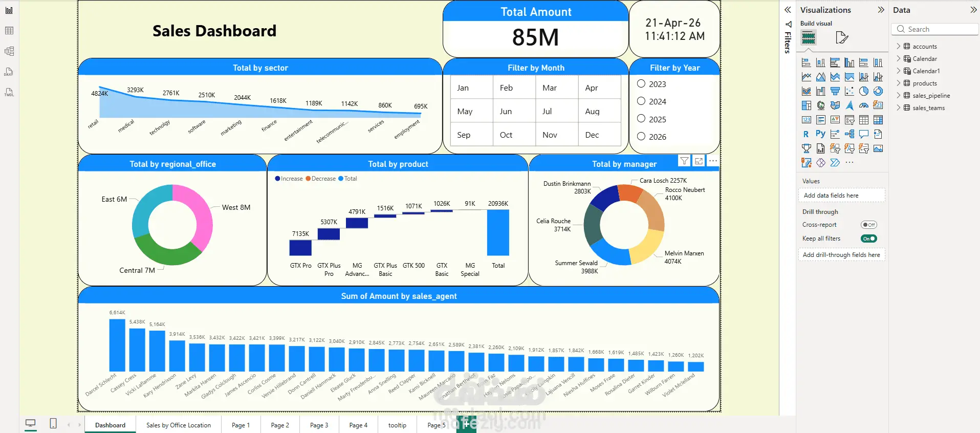
Task: Select the 2025 year radio button
Action: click(x=641, y=119)
